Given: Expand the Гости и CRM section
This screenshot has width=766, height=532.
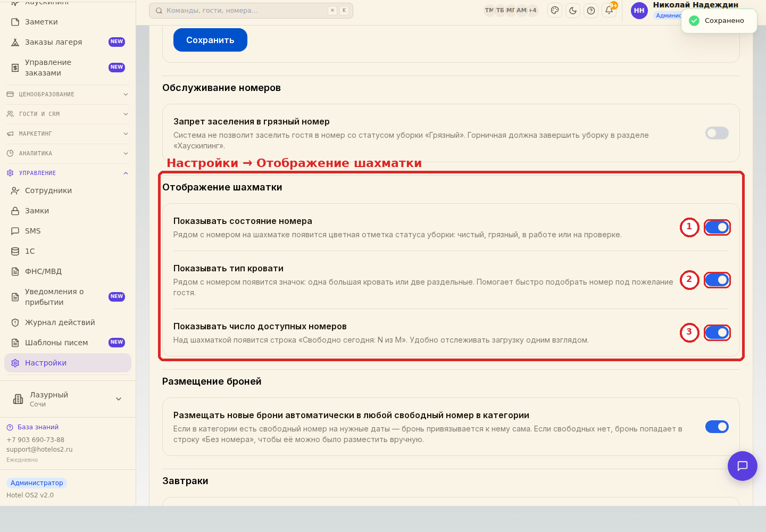Looking at the screenshot, I should pyautogui.click(x=68, y=114).
